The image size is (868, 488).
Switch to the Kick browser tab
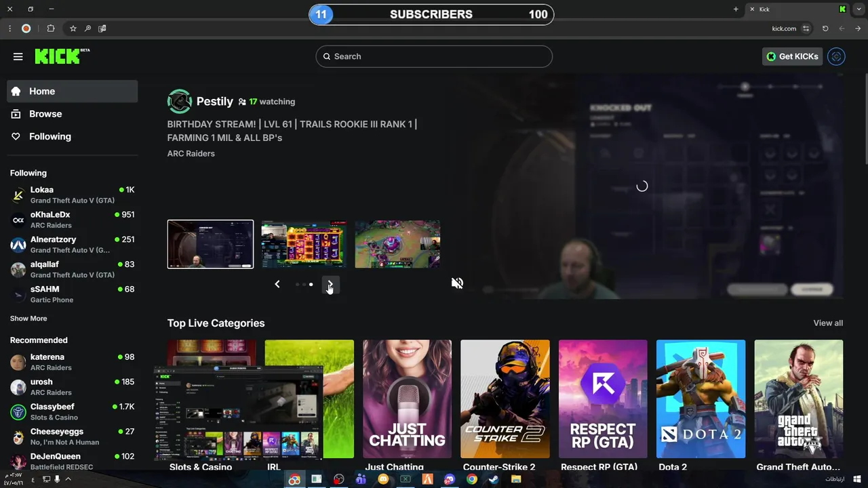click(797, 9)
